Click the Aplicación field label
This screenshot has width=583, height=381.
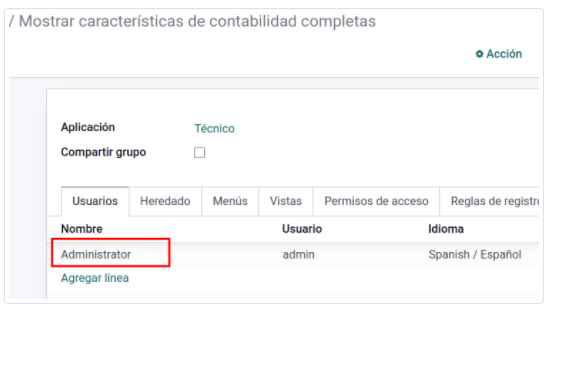tap(88, 127)
